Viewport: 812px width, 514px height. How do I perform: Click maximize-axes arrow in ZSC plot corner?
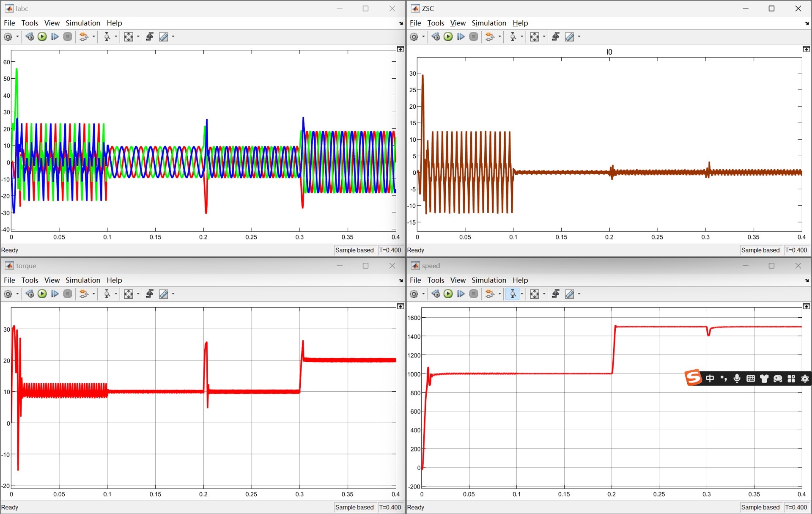[806, 49]
